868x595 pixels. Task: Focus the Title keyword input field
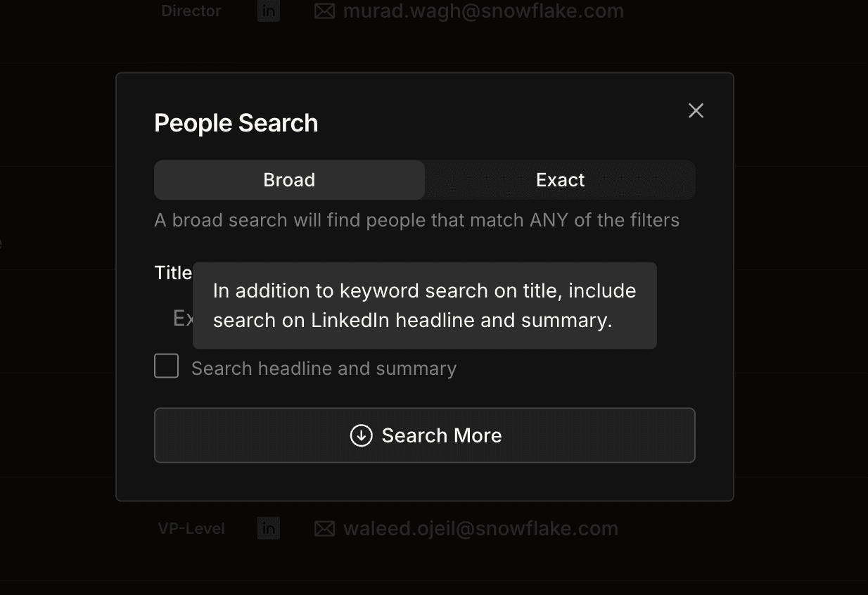pyautogui.click(x=182, y=319)
